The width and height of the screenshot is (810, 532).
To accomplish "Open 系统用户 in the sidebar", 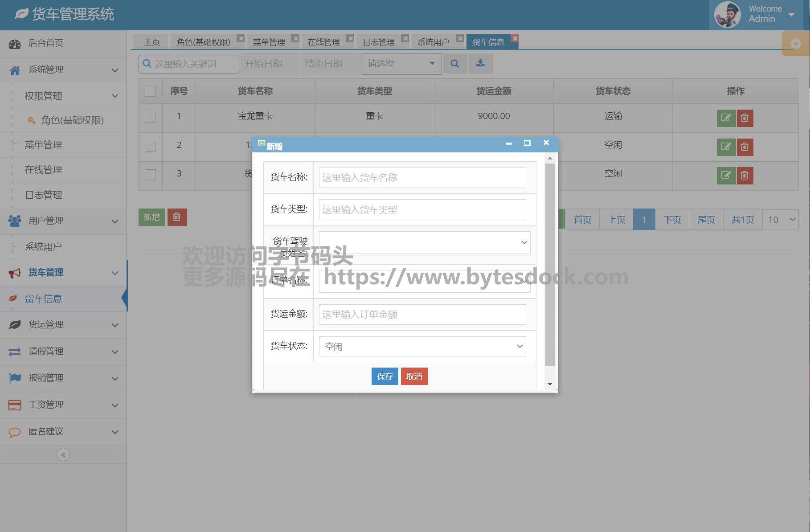I will [43, 246].
